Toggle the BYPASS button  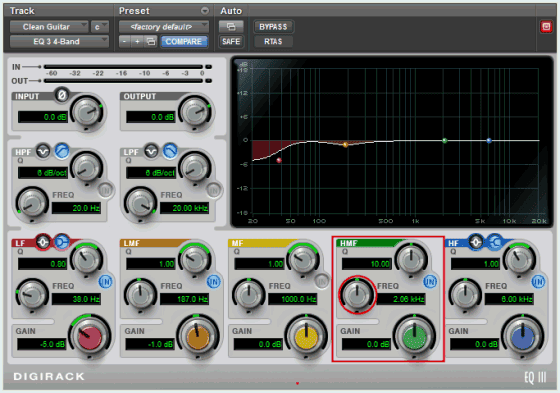(x=273, y=27)
